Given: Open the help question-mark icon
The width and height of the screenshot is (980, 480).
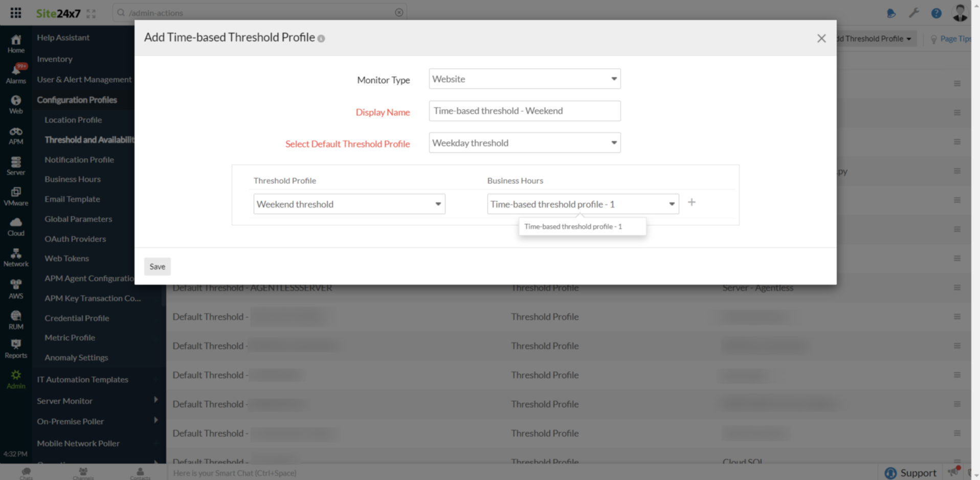Looking at the screenshot, I should tap(937, 13).
